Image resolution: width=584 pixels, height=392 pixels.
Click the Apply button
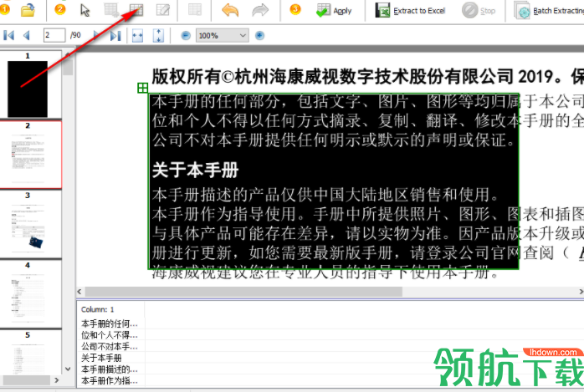pyautogui.click(x=334, y=10)
